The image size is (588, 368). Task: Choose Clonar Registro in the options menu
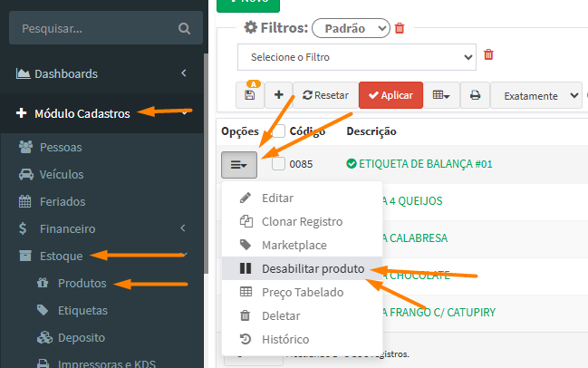click(303, 221)
